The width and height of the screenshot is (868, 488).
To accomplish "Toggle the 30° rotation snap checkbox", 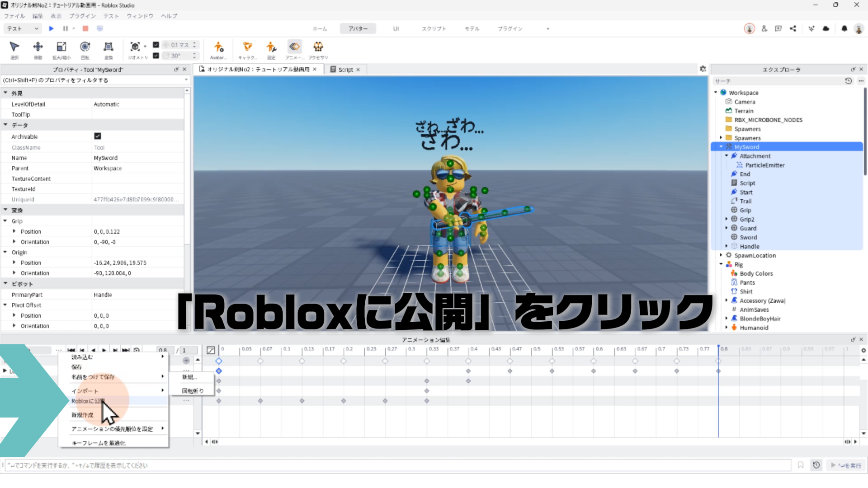I will [x=156, y=56].
